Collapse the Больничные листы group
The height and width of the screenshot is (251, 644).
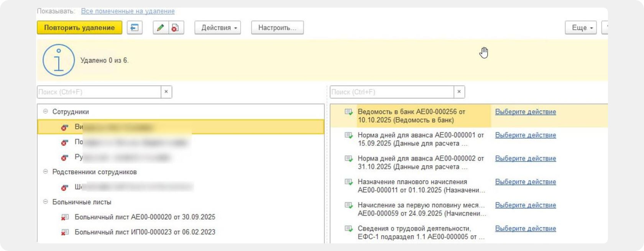pyautogui.click(x=45, y=202)
